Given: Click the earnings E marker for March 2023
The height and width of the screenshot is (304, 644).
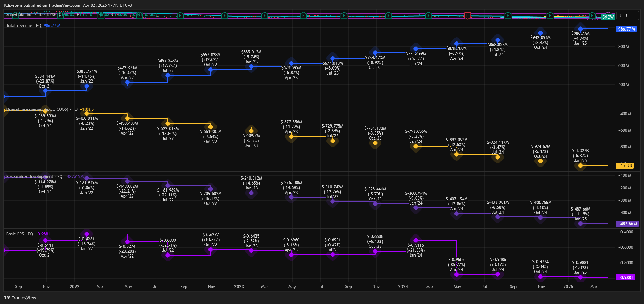Looking at the screenshot, I should pos(265,15).
